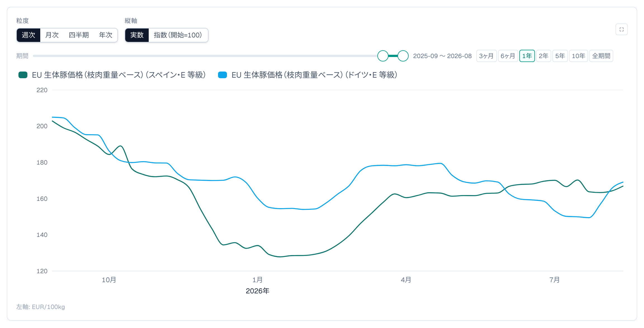Switch granularity to 月次
Viewport: 644px width, 328px height.
click(x=52, y=35)
